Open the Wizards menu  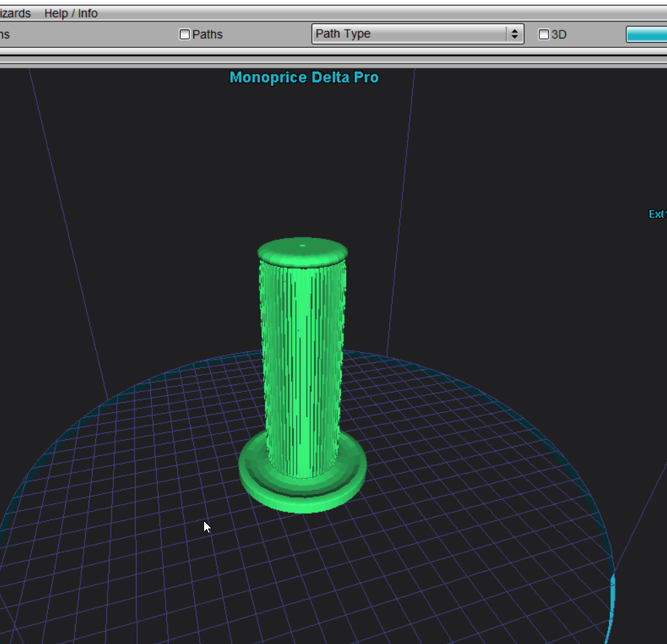(x=15, y=14)
